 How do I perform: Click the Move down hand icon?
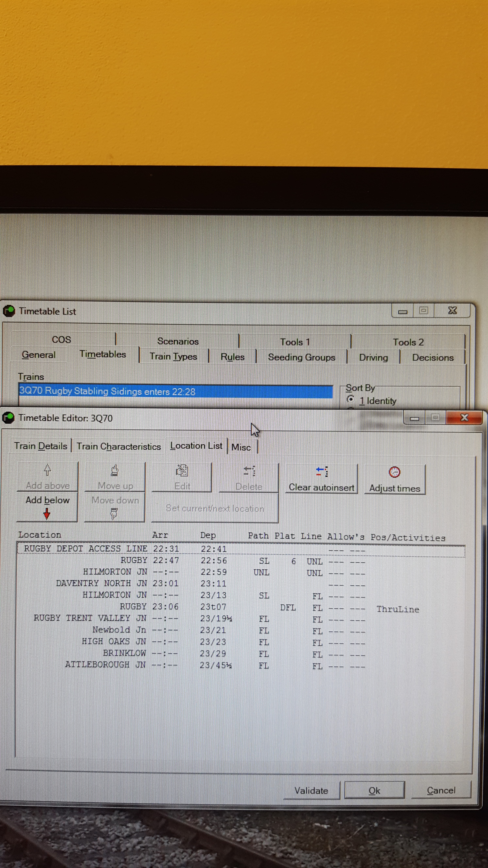[x=114, y=514]
